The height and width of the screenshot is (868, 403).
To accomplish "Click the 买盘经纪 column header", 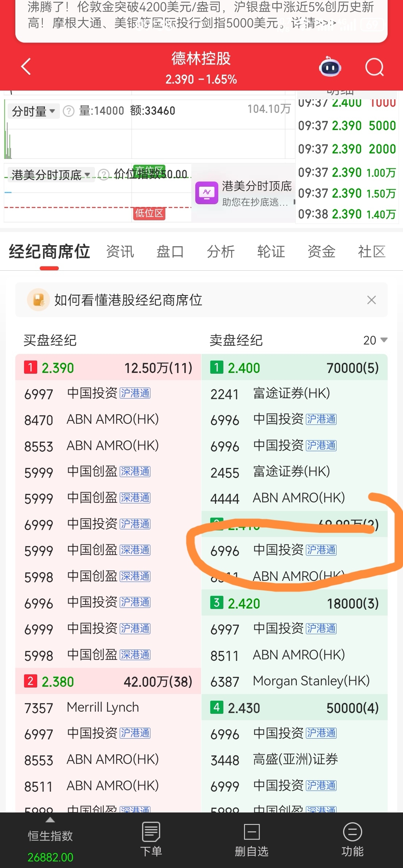I will point(50,340).
